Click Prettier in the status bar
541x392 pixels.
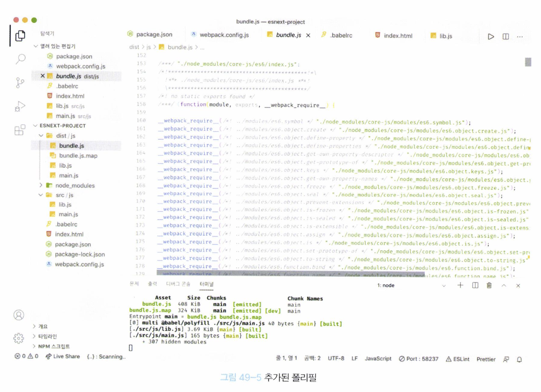pyautogui.click(x=486, y=359)
